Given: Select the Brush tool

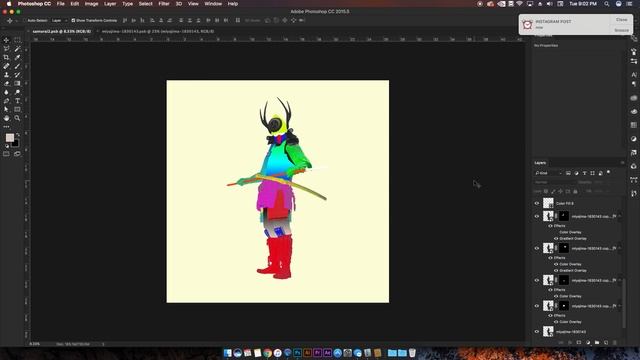Looking at the screenshot, I should tap(17, 66).
